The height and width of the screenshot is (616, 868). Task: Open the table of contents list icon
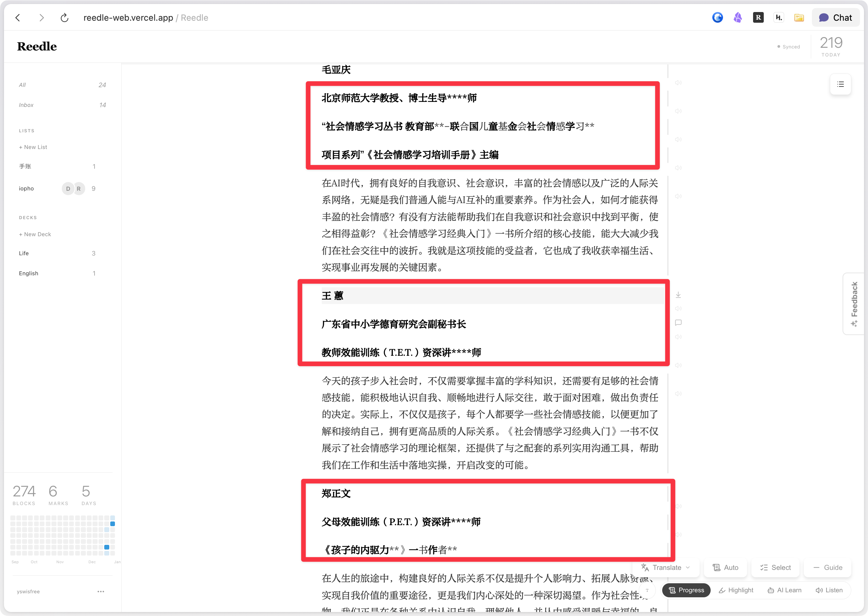click(x=840, y=84)
